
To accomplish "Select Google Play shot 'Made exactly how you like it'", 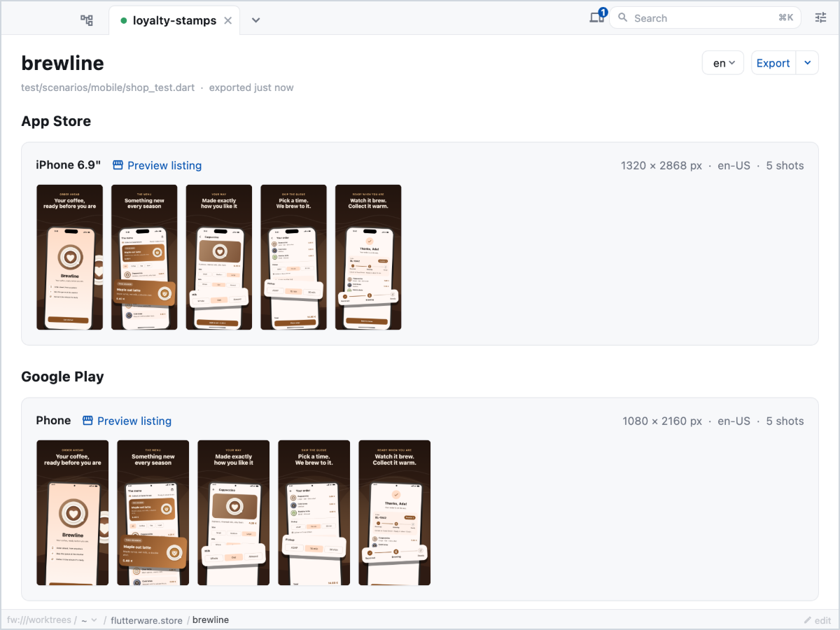I will click(234, 512).
